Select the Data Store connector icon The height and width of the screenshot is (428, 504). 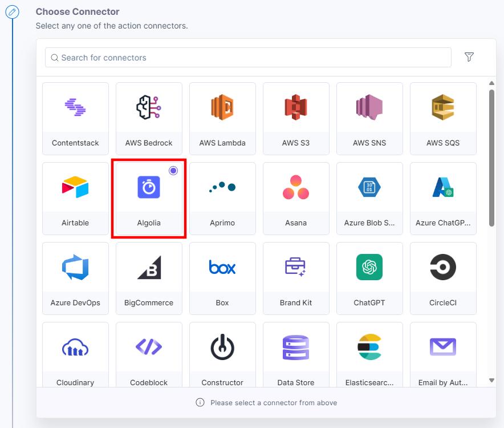point(296,347)
